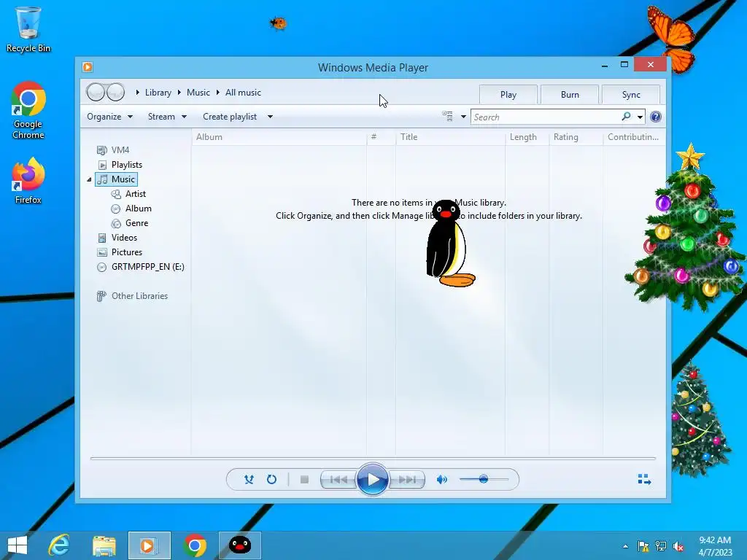Stop playback with the stop button

[304, 480]
